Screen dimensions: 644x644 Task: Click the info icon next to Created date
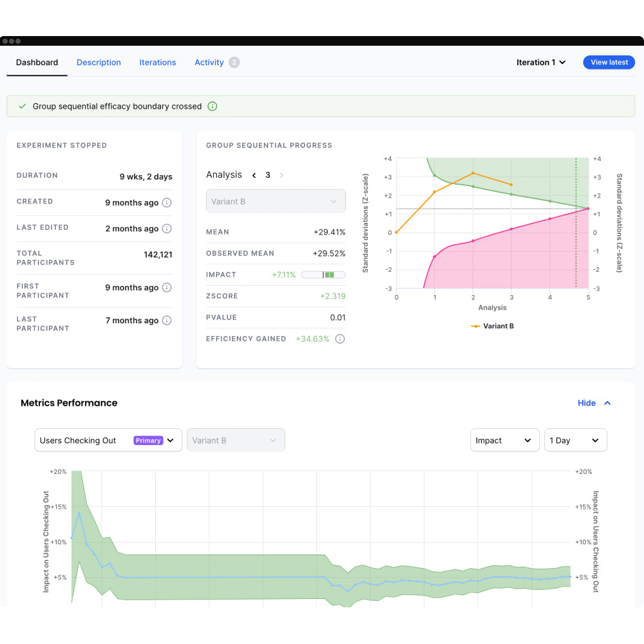167,202
